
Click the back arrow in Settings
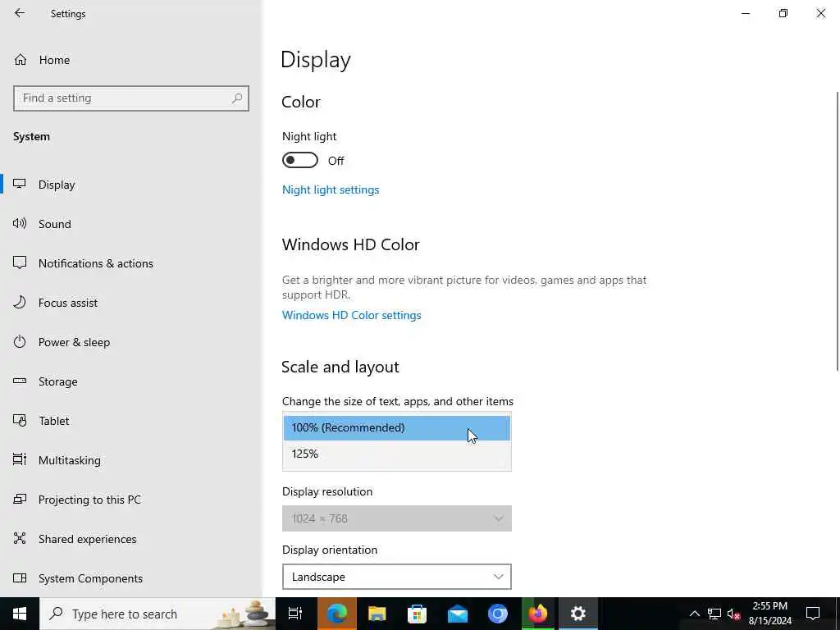click(x=20, y=13)
